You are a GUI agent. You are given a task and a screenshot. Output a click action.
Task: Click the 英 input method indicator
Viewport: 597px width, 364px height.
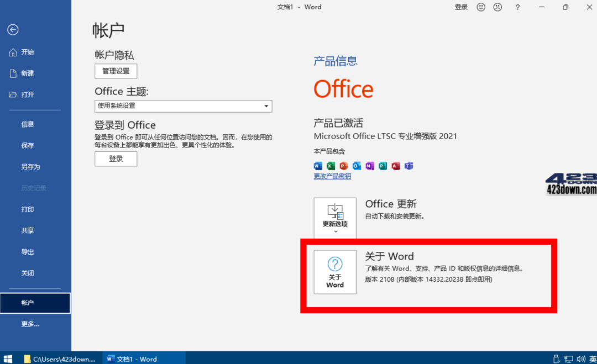tap(593, 358)
